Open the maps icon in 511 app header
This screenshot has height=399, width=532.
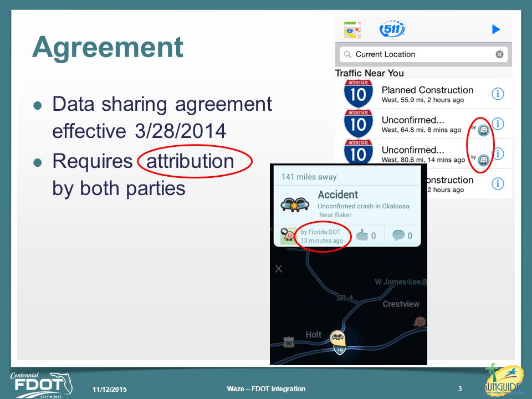tap(352, 30)
